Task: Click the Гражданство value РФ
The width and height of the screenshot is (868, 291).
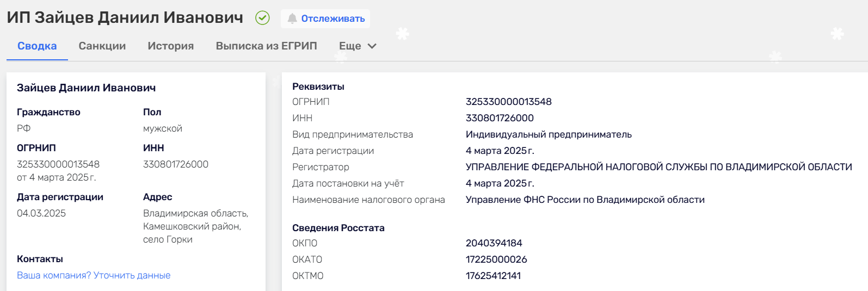Action: click(24, 128)
